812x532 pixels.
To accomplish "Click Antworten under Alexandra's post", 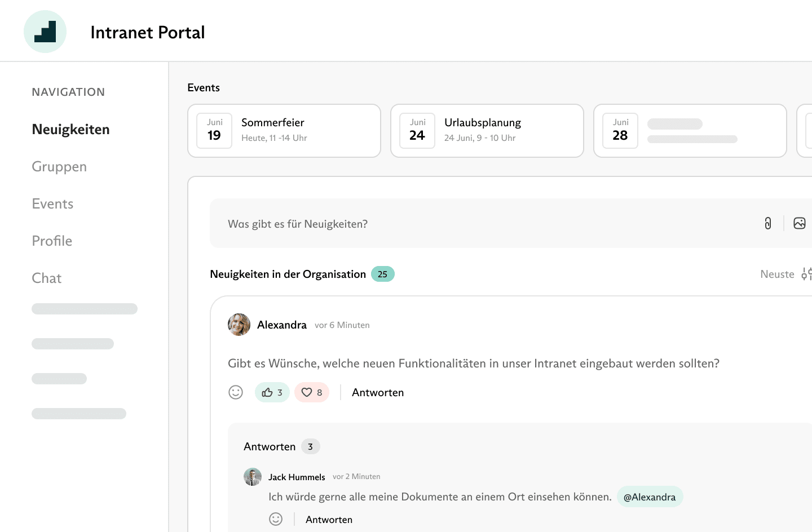I will coord(378,392).
